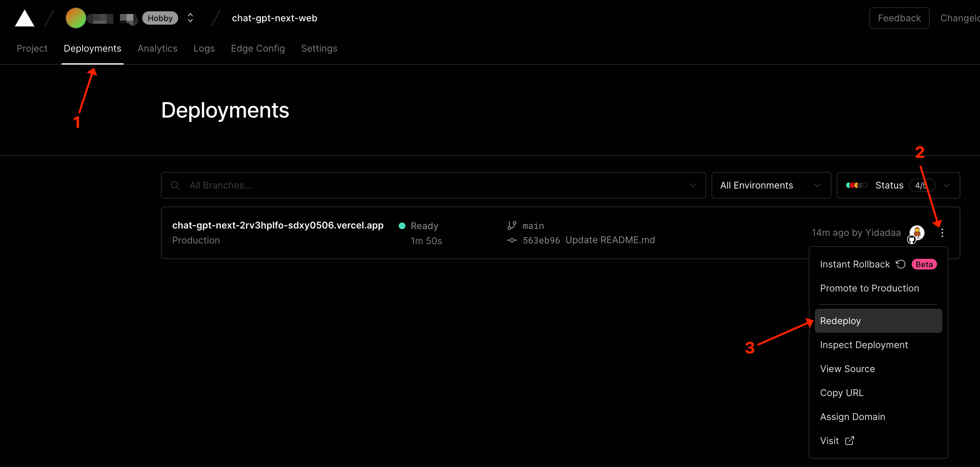Choose Copy URL
This screenshot has width=980, height=467.
pyautogui.click(x=878, y=393)
